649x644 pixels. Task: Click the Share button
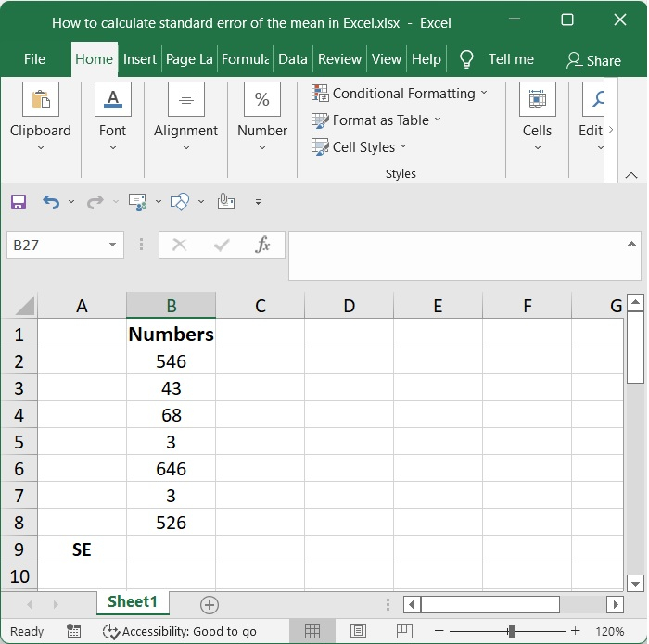click(x=593, y=60)
